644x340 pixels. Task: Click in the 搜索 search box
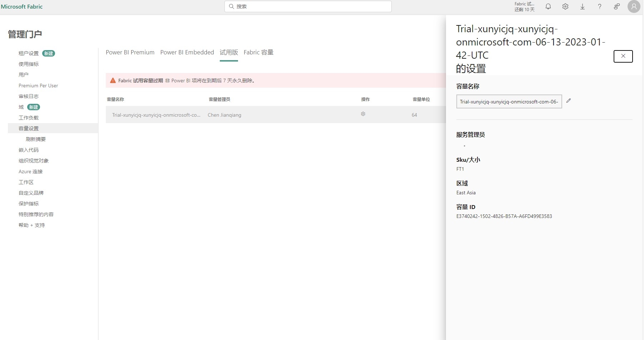coord(308,6)
